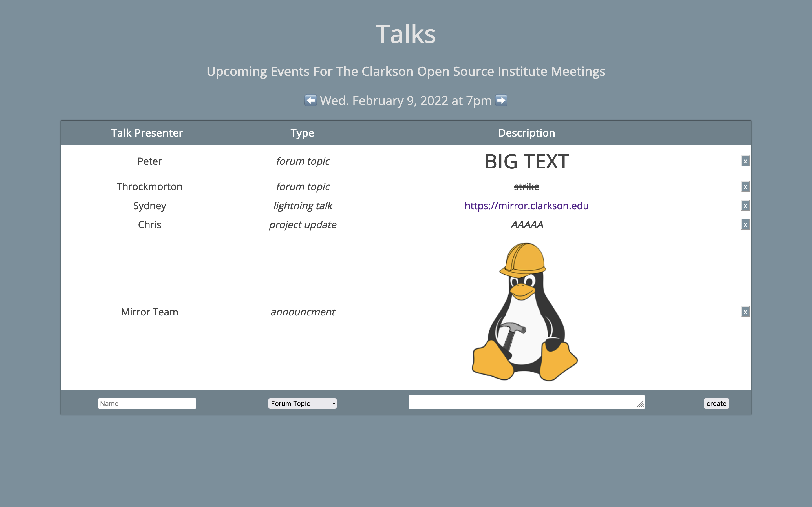Viewport: 812px width, 507px height.
Task: Open the Forum Topic type dropdown
Action: (302, 403)
